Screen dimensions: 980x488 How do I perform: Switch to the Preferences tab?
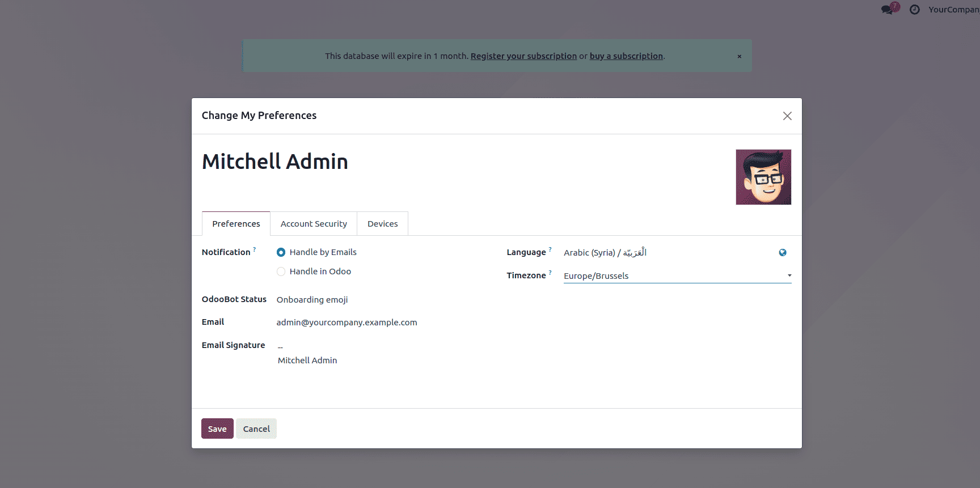coord(236,224)
